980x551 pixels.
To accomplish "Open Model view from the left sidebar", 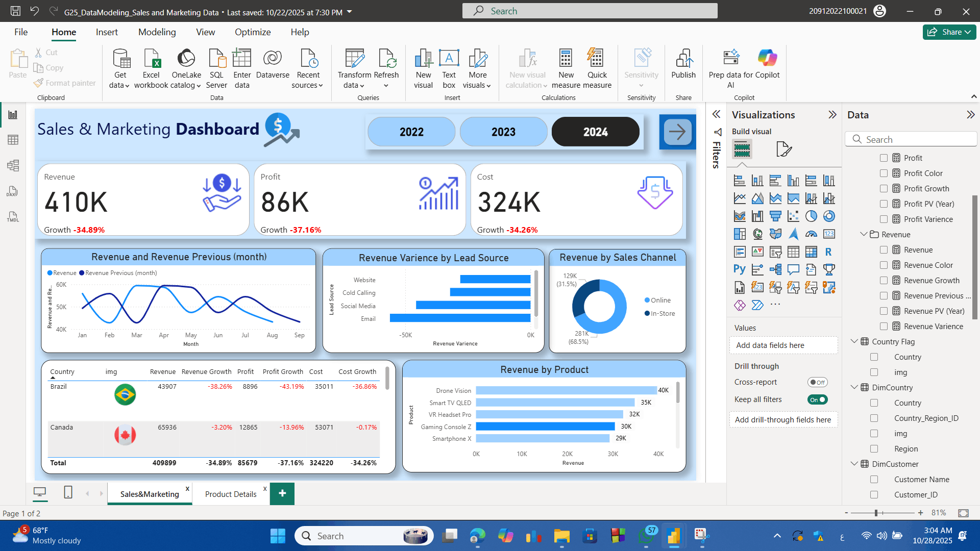I will click(x=14, y=165).
